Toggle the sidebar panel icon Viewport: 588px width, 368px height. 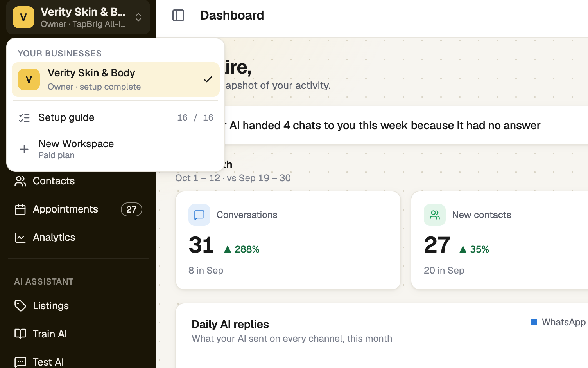point(178,15)
